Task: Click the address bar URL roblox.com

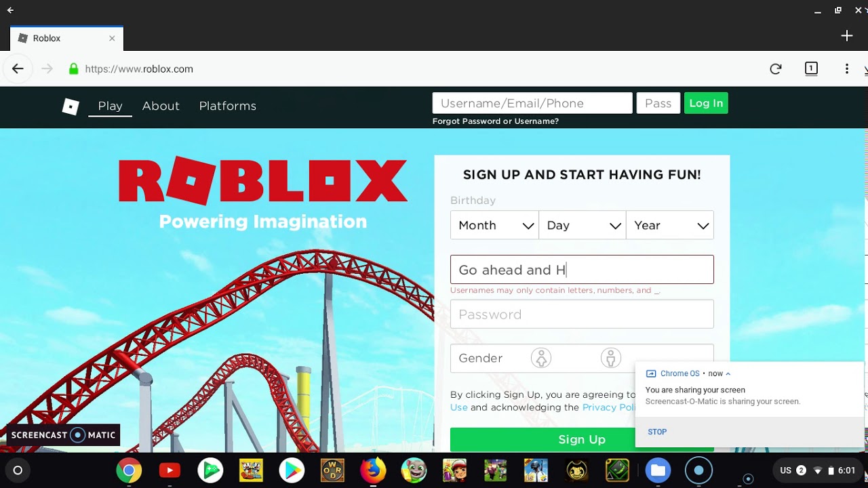Action: pyautogui.click(x=139, y=69)
